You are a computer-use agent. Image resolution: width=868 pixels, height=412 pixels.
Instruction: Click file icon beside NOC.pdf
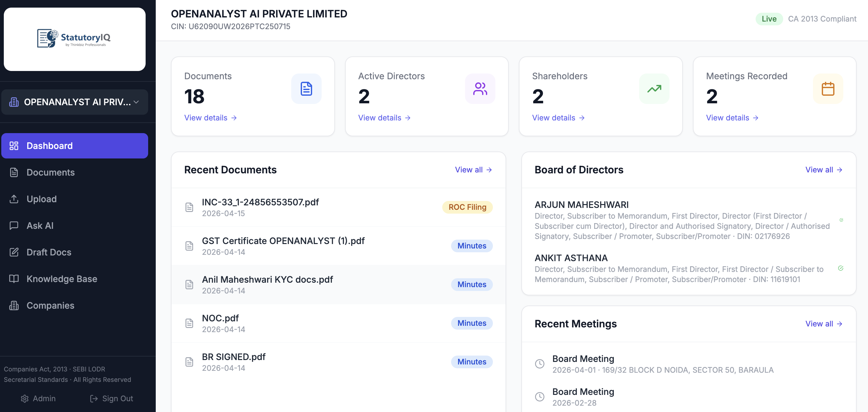click(189, 323)
